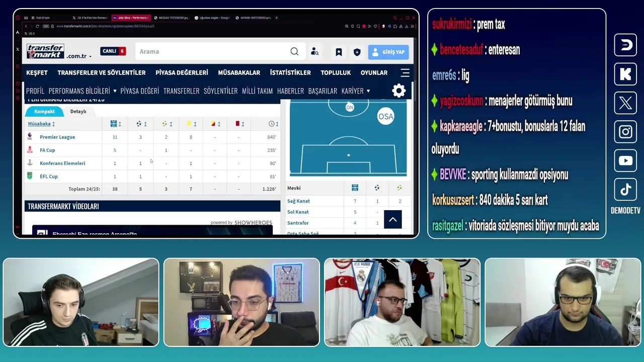
Task: Click the YouTube icon in right sidebar
Action: [625, 161]
